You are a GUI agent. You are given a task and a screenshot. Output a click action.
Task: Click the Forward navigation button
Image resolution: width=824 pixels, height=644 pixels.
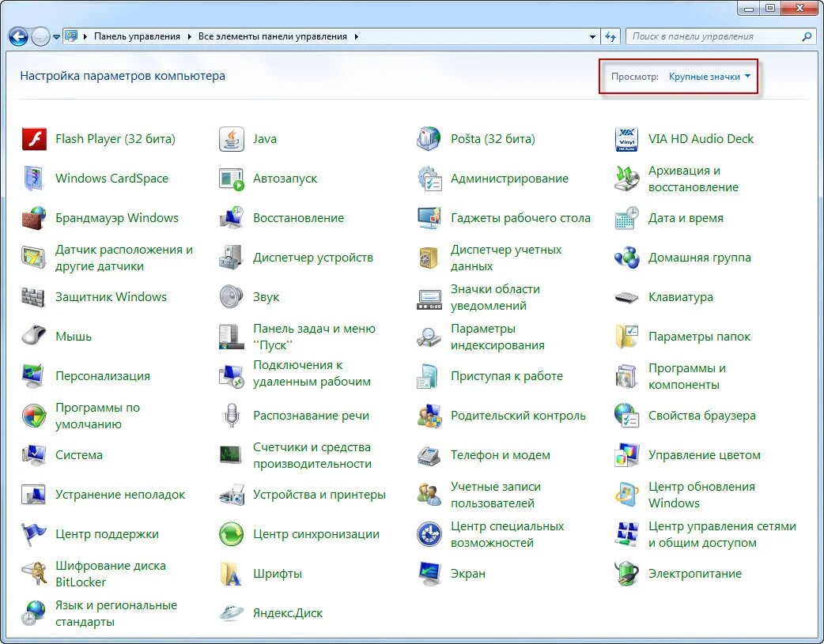coord(40,37)
